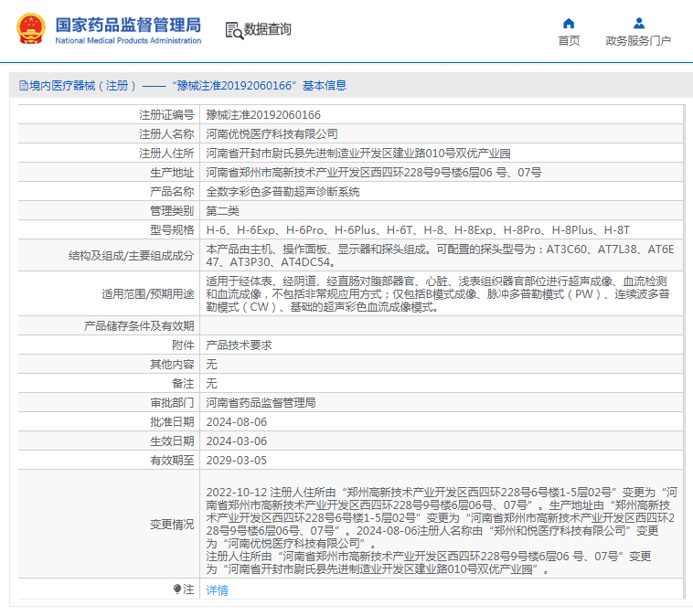Click 国家药品监督管理局 title
Viewport: 693px width, 616px height.
pos(128,25)
